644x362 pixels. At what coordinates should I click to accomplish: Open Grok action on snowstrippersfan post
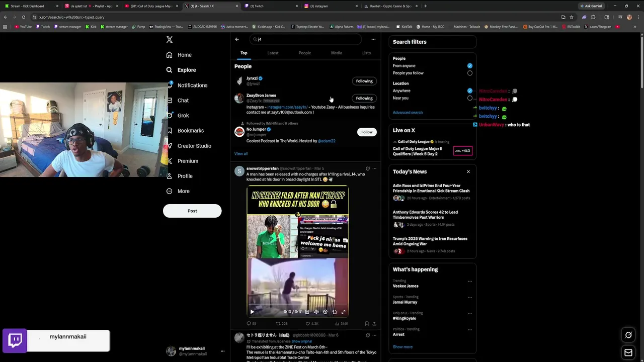[x=367, y=169]
